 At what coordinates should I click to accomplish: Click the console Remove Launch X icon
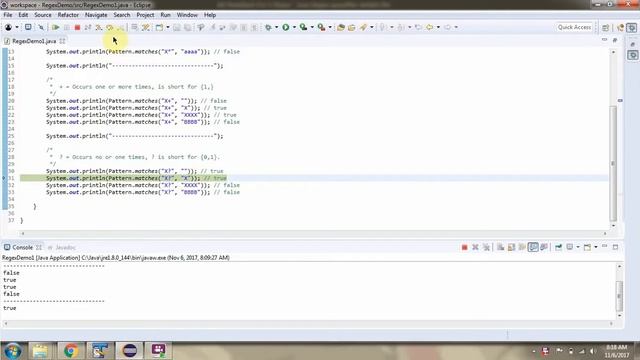(x=476, y=247)
